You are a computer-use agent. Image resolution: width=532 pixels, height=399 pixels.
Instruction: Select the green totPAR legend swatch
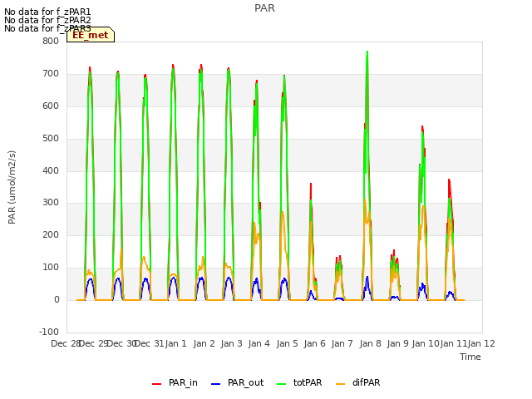(281, 384)
